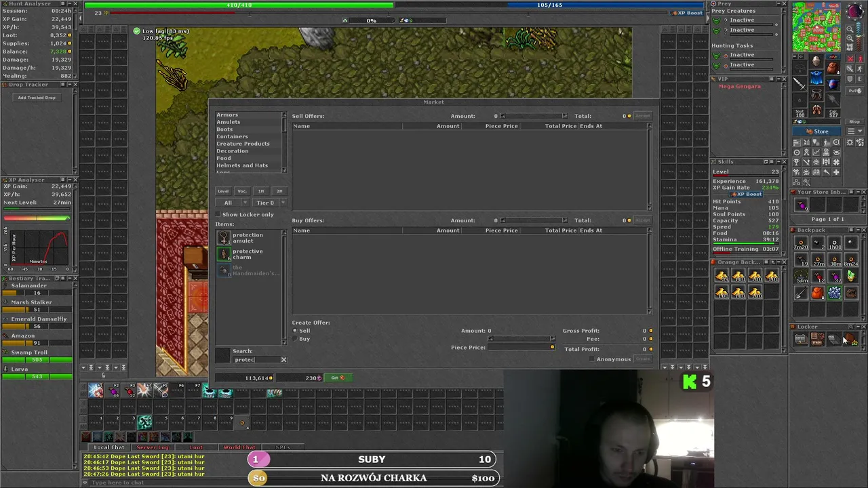This screenshot has width=868, height=488.
Task: Enable Show Locker only checkbox
Action: tap(218, 214)
